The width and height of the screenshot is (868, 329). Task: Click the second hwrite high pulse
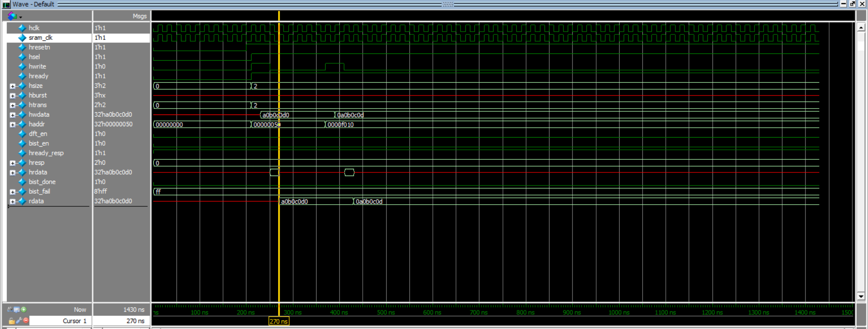tap(334, 67)
